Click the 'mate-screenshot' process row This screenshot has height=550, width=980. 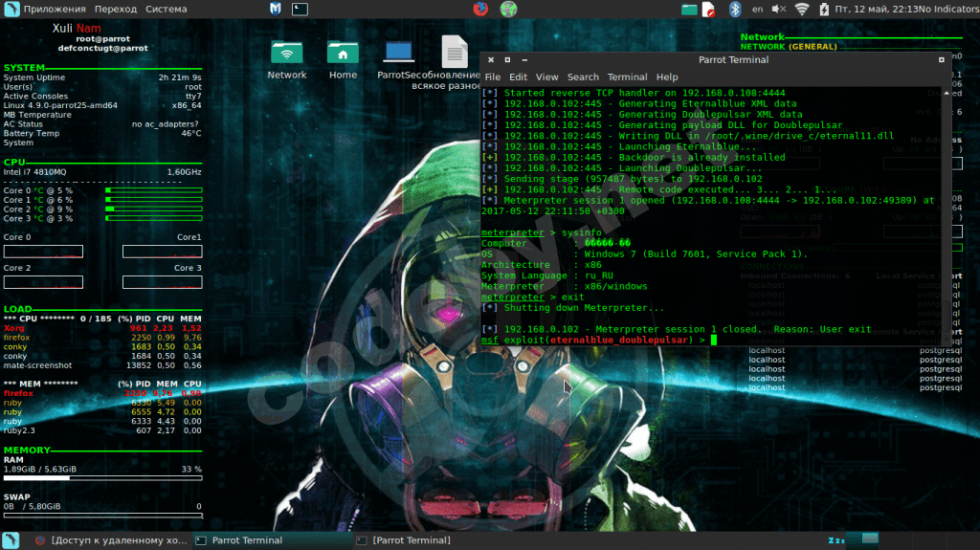102,365
